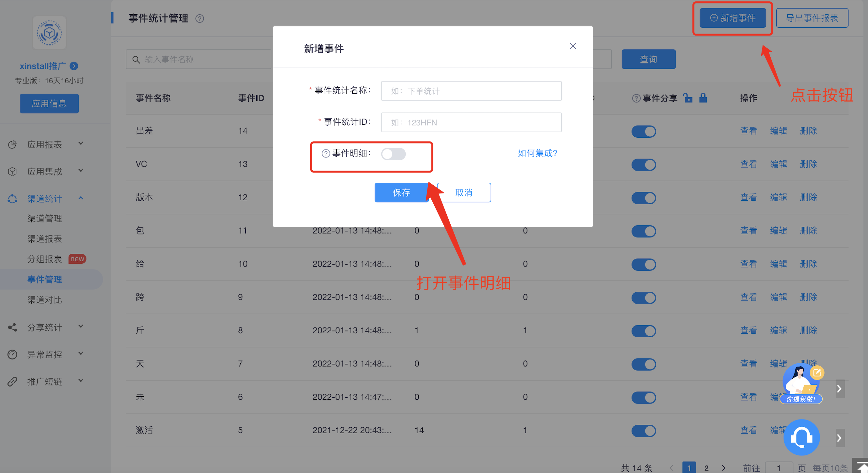Open 分组报表 in the sidebar
868x473 pixels.
click(x=44, y=259)
